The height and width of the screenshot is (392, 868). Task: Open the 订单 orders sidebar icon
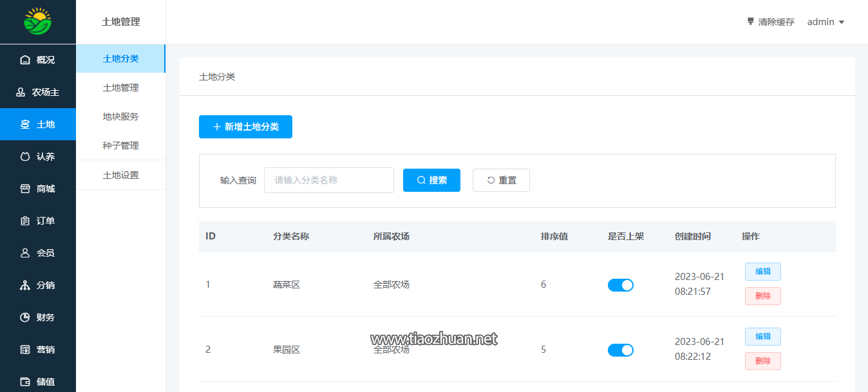tap(25, 221)
